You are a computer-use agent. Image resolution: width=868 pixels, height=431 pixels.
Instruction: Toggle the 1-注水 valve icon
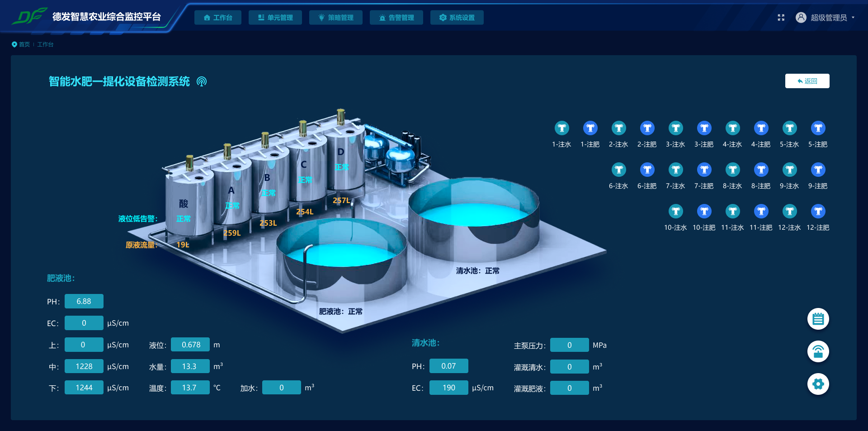coord(561,128)
